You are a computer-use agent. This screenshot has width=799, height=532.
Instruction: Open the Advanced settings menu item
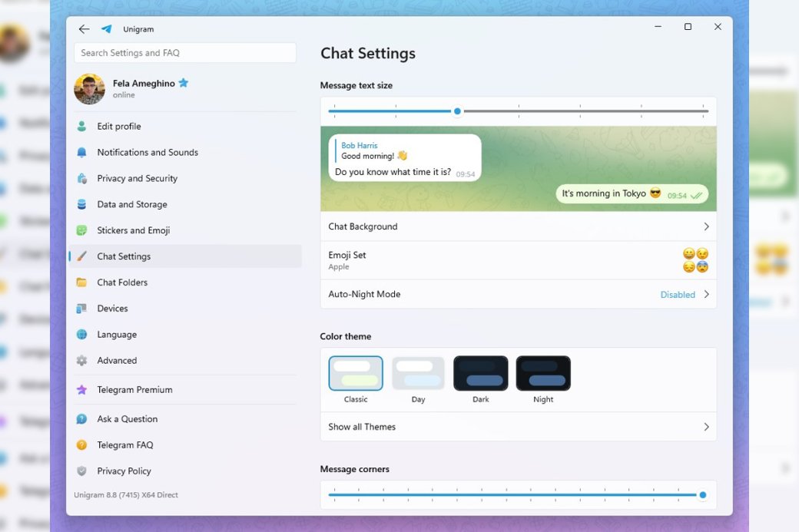[x=185, y=361]
